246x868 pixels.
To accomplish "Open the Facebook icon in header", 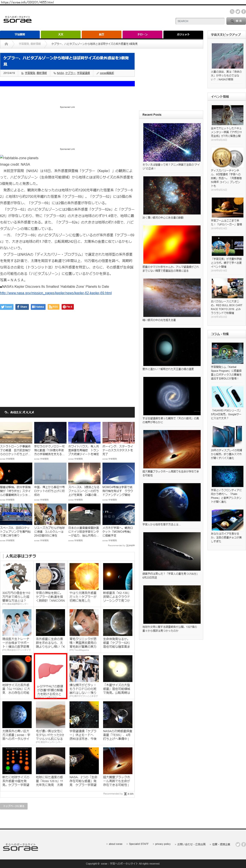I will [243, 11].
